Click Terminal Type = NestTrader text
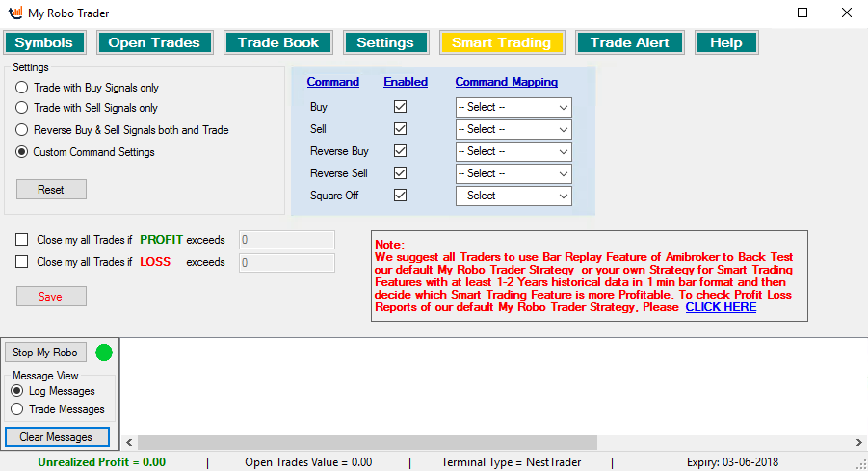This screenshot has width=868, height=471. pos(511,462)
